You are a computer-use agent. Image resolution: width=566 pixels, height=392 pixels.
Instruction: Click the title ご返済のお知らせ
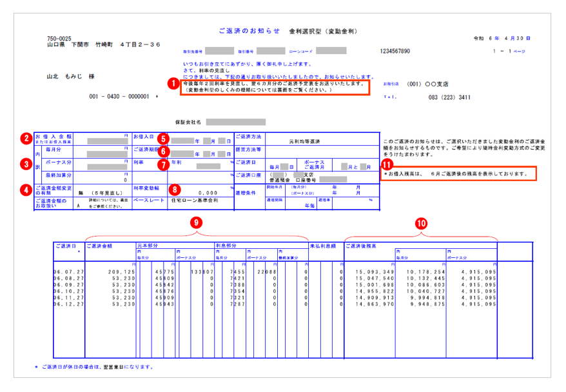[x=249, y=31]
